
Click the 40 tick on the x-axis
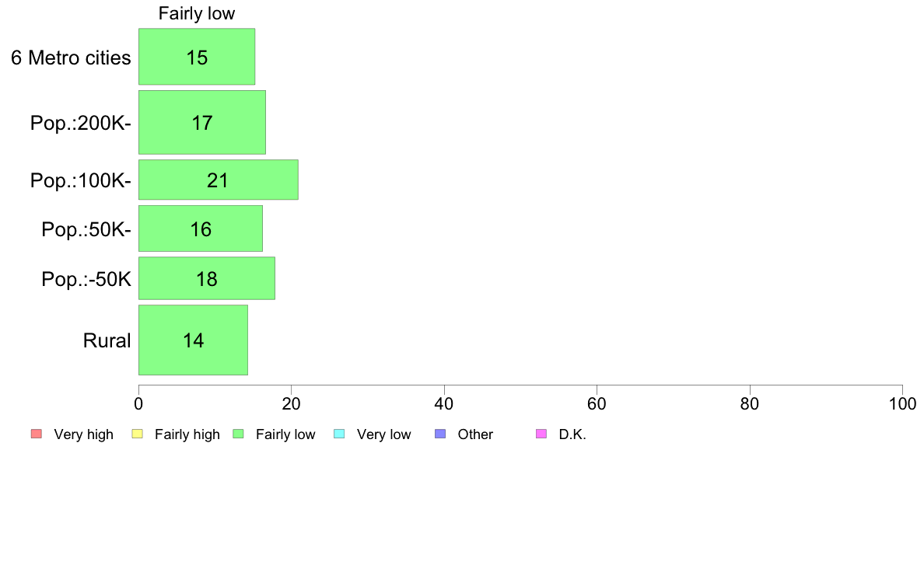[444, 403]
